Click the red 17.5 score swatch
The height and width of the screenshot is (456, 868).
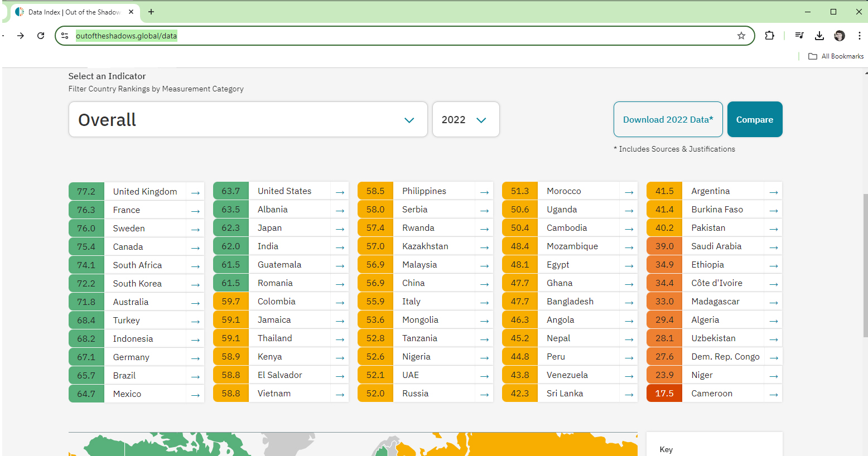[x=664, y=394]
